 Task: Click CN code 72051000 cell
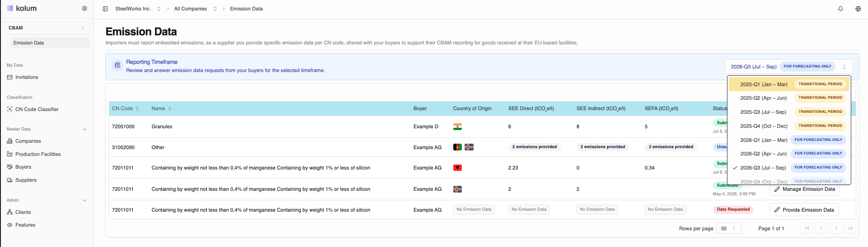[x=123, y=126]
